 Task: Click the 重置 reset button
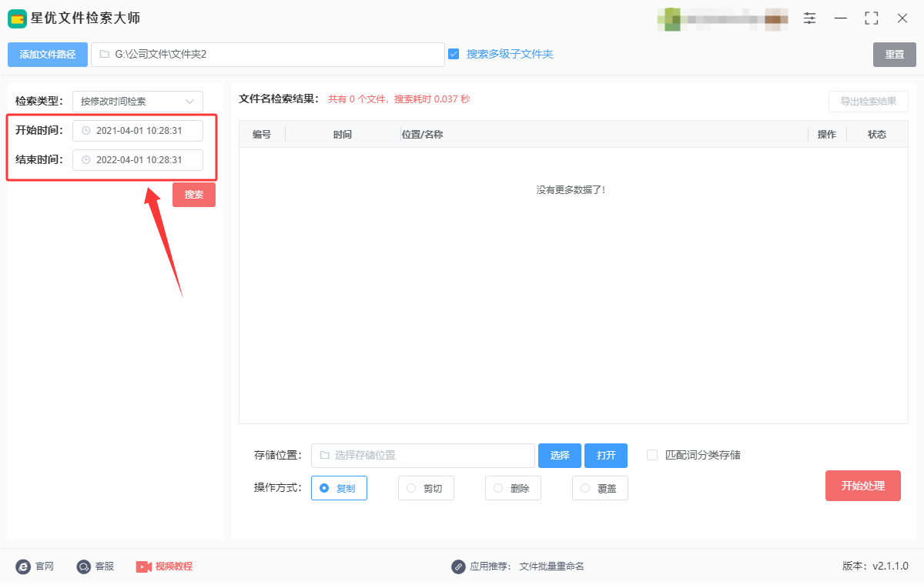tap(895, 55)
